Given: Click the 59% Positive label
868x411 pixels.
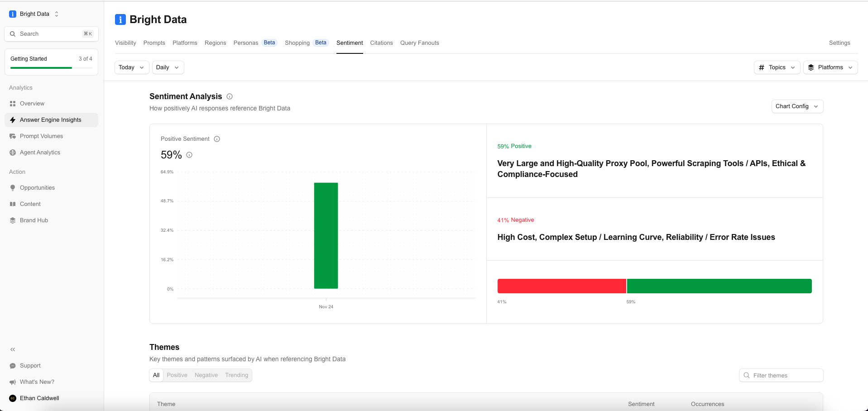Looking at the screenshot, I should click(x=514, y=146).
